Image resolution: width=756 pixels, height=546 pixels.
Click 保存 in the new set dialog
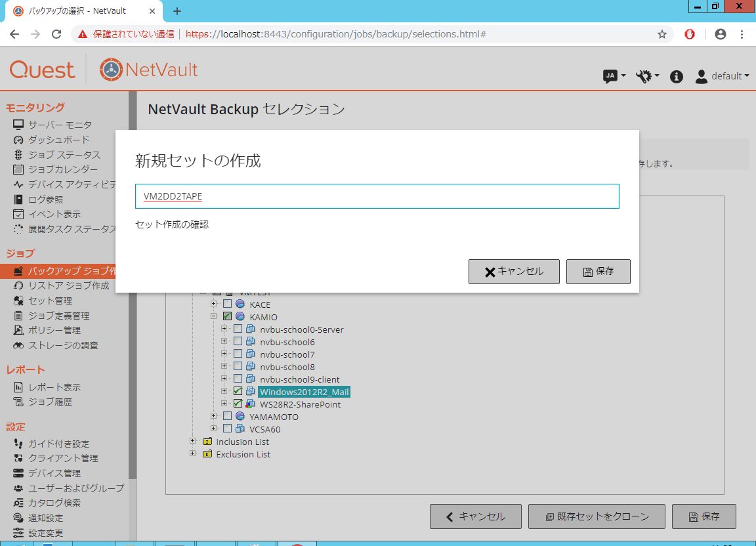pos(598,272)
